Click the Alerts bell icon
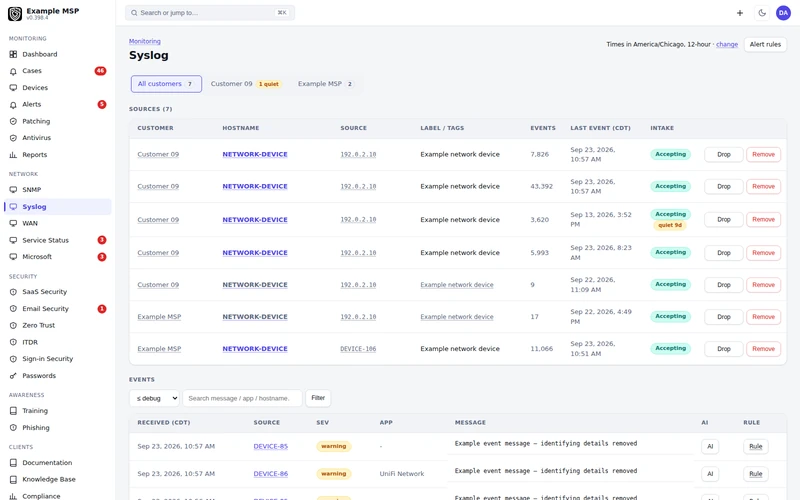 13,105
